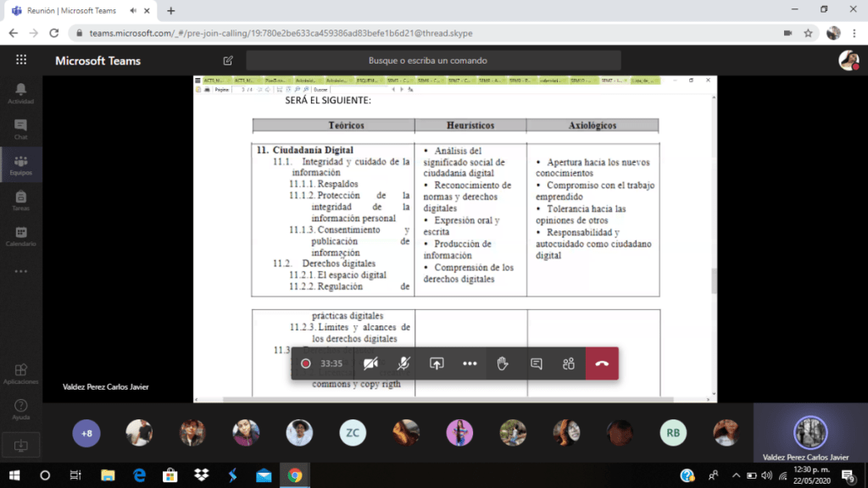The image size is (868, 488).
Task: Click the new chat compose icon
Action: [228, 61]
